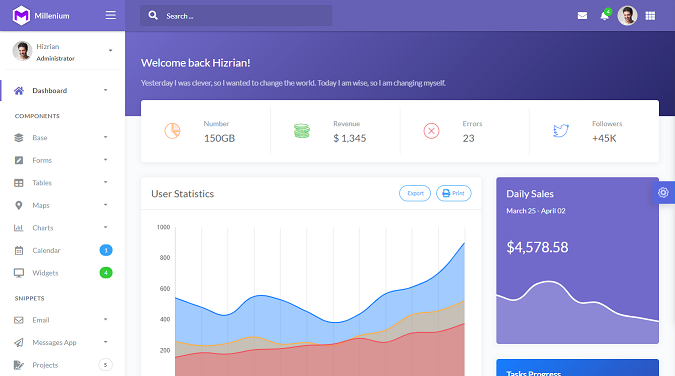The width and height of the screenshot is (675, 376).
Task: Click the Export button
Action: [415, 193]
